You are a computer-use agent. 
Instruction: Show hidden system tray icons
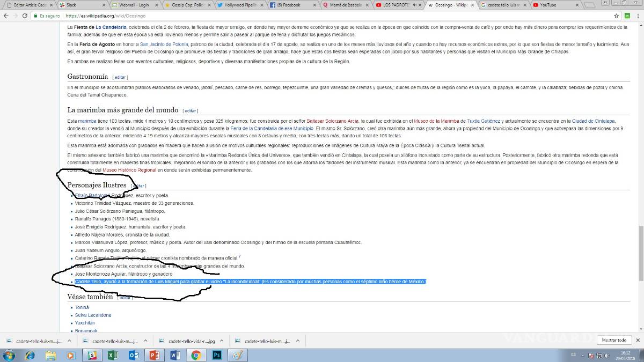pyautogui.click(x=583, y=355)
